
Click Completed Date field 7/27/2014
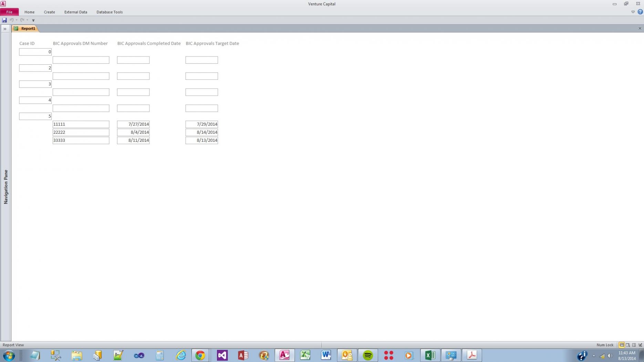(x=133, y=124)
